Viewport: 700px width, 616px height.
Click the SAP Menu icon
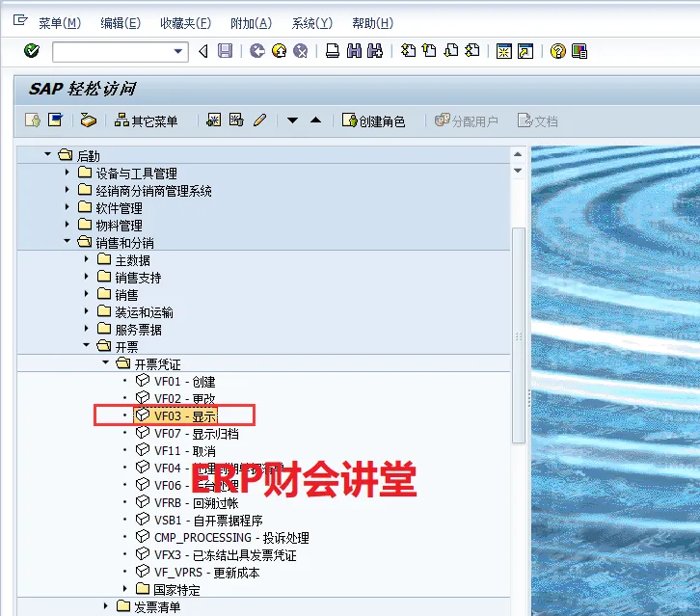tap(56, 121)
